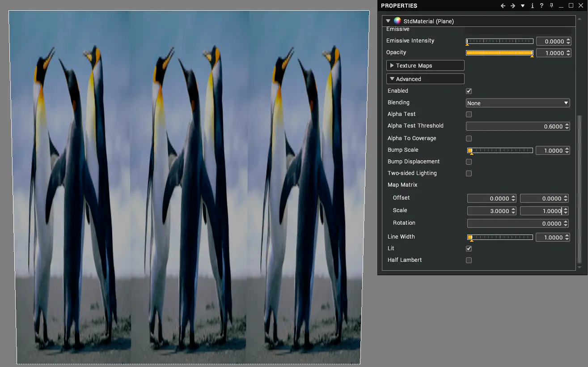Close the Properties panel

580,6
